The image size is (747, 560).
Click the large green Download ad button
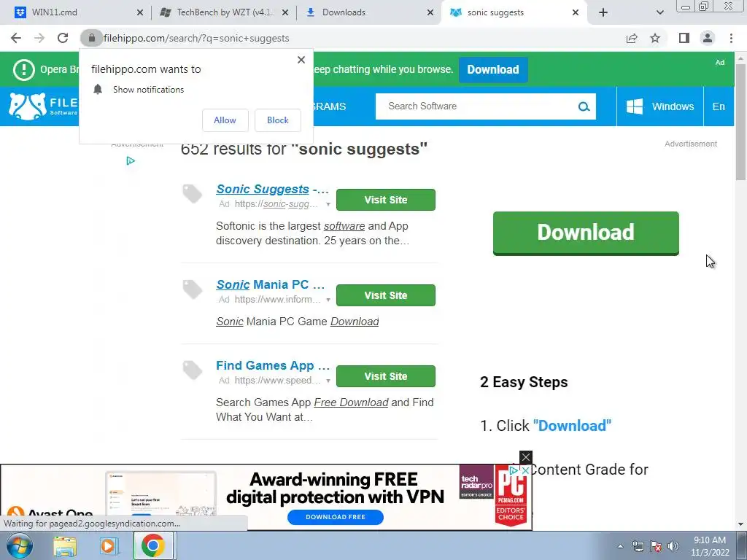586,233
